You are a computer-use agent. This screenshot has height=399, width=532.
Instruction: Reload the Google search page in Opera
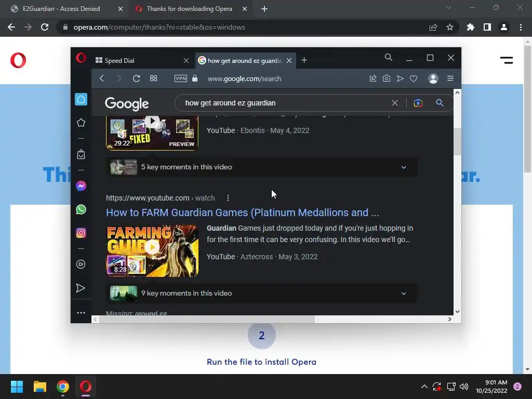pos(137,78)
